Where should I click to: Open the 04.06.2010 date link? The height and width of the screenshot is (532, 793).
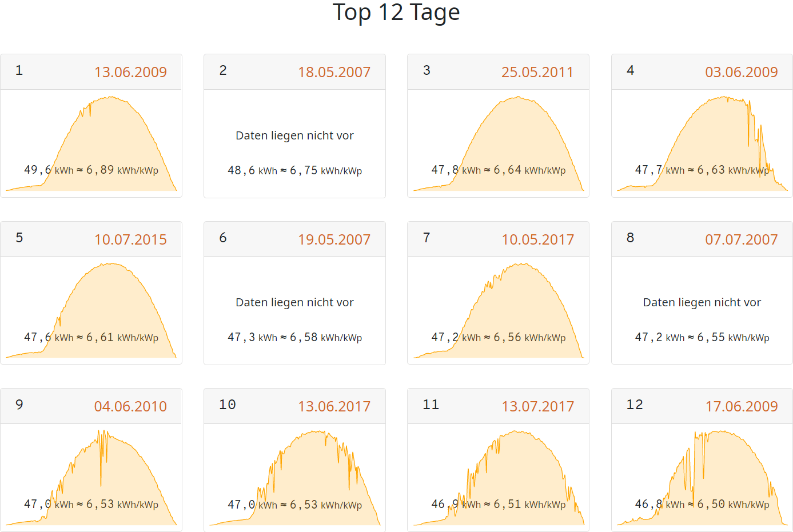[130, 406]
